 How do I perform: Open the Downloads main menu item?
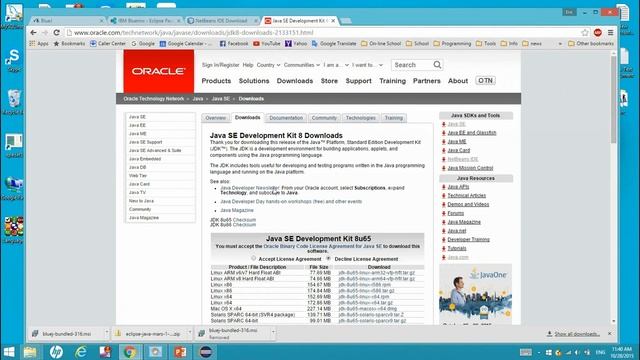pyautogui.click(x=295, y=81)
